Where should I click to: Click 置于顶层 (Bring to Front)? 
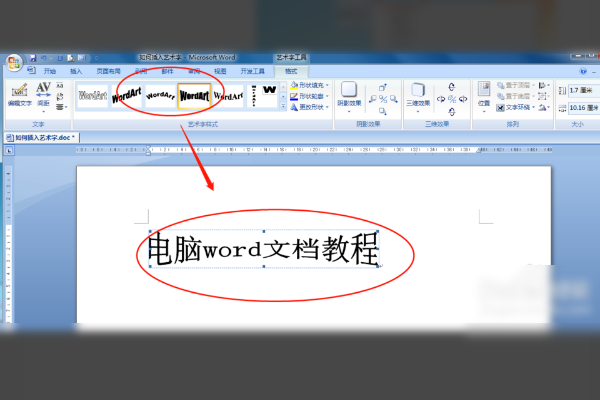[x=515, y=85]
